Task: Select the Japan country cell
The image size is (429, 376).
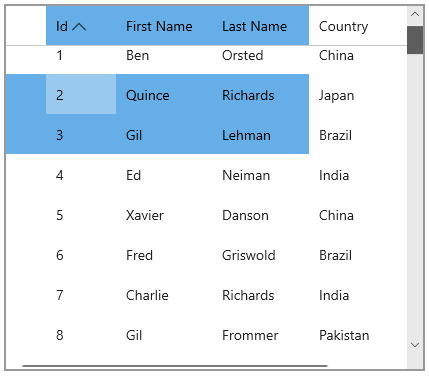Action: click(358, 94)
